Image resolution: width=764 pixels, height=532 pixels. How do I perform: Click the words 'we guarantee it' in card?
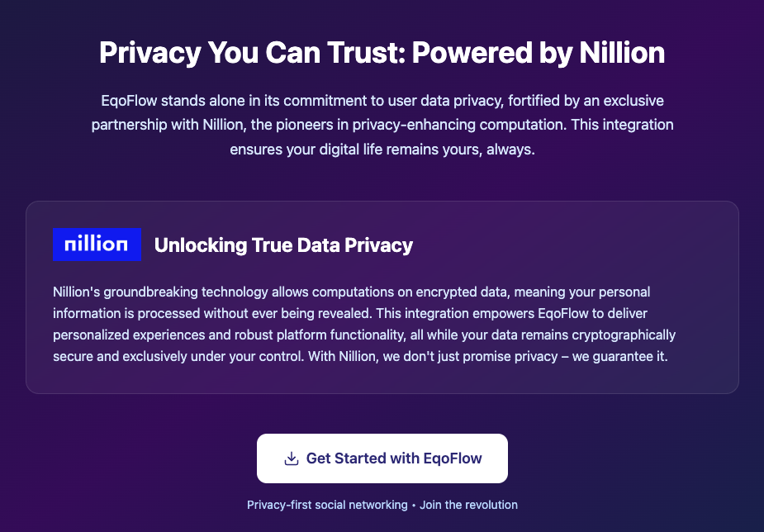626,357
